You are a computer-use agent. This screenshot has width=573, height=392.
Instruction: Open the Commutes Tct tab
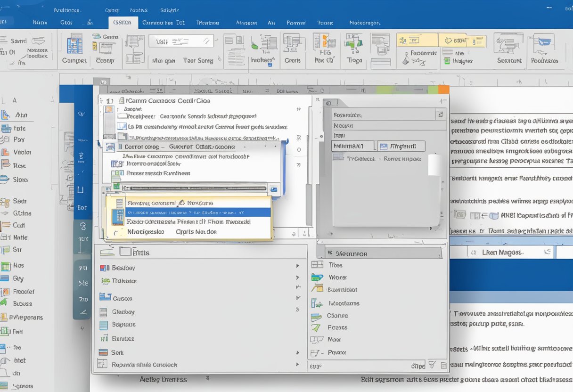163,22
